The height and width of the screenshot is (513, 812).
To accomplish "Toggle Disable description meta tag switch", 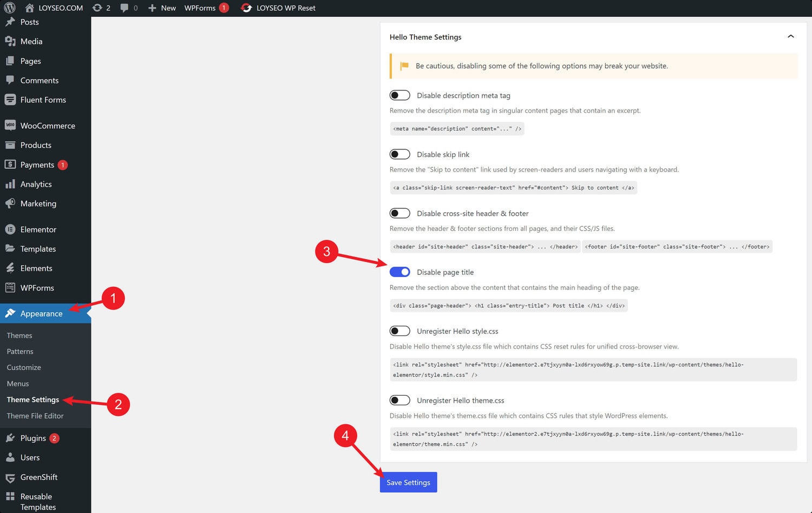I will [x=400, y=95].
